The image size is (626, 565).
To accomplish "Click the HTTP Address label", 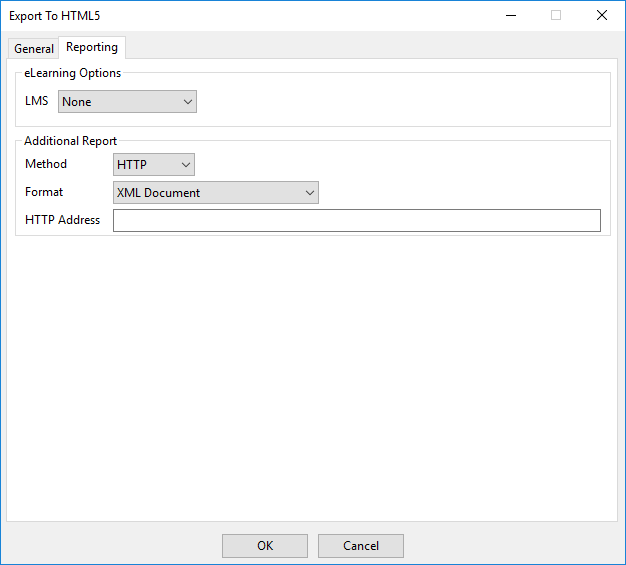I will 62,220.
